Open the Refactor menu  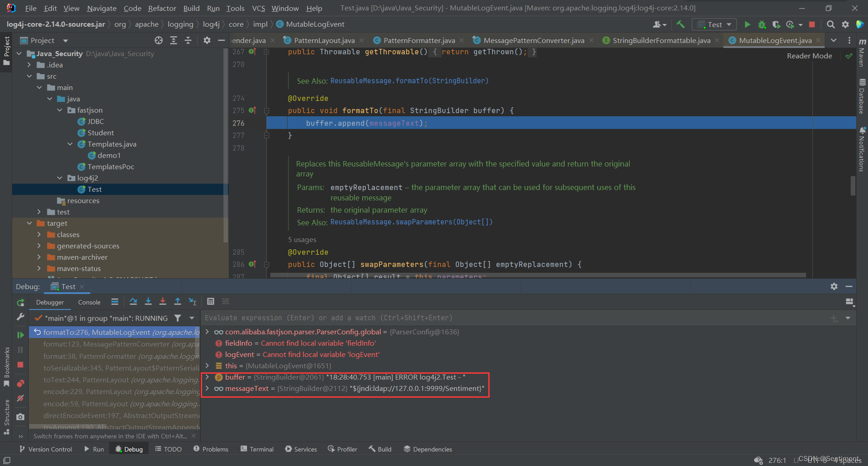(x=162, y=8)
